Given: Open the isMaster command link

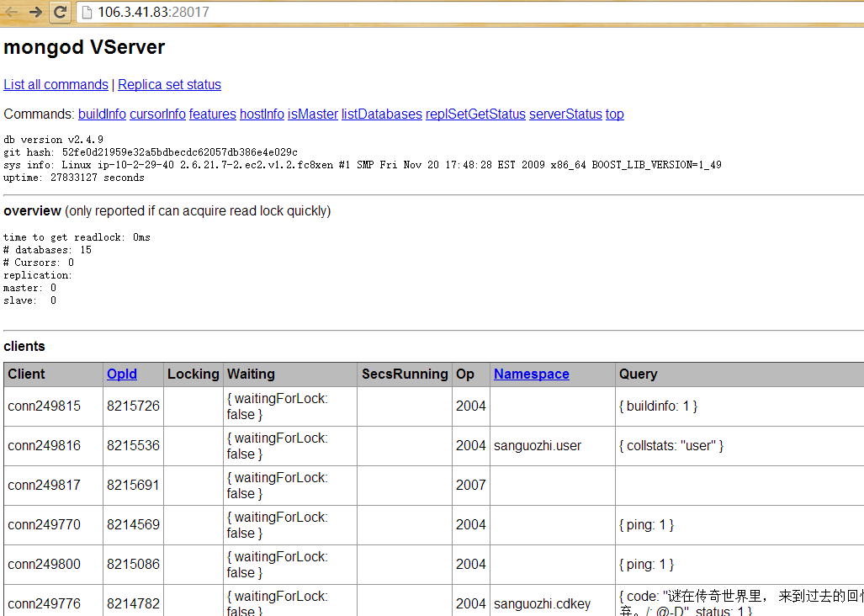Looking at the screenshot, I should [x=312, y=114].
